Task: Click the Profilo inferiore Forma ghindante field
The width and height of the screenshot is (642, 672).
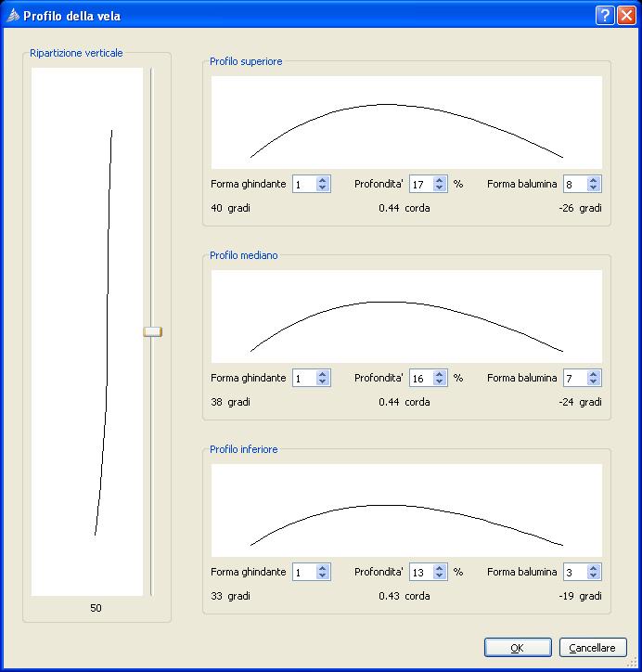Action: (x=303, y=572)
